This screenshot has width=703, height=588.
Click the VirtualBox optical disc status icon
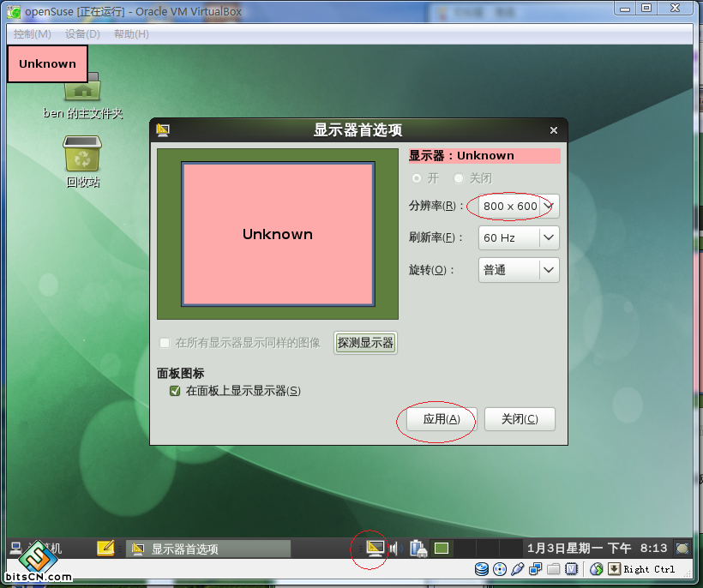click(500, 569)
